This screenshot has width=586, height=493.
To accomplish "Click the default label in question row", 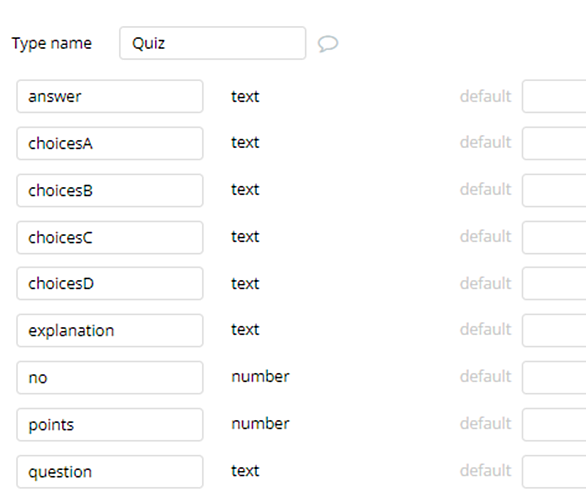I will click(485, 470).
